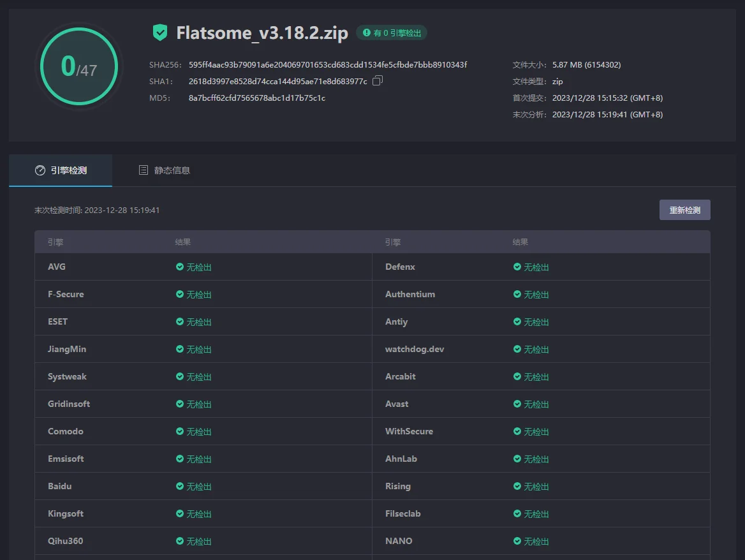Click the green check icon in Avast row

pos(517,404)
